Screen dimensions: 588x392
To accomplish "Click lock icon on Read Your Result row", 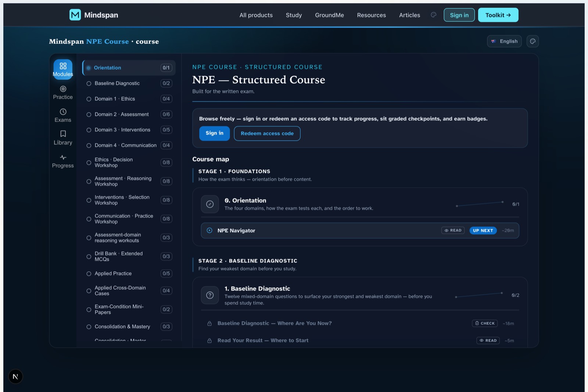I will tap(209, 341).
